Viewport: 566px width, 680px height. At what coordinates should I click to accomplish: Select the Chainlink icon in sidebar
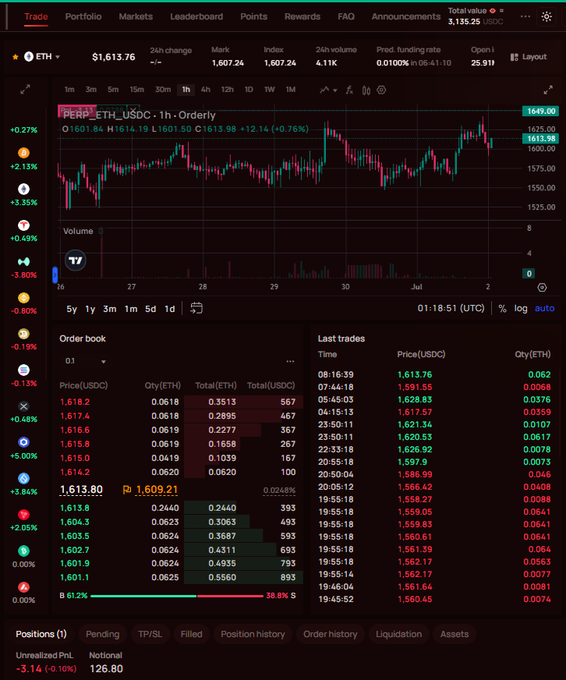[23, 442]
